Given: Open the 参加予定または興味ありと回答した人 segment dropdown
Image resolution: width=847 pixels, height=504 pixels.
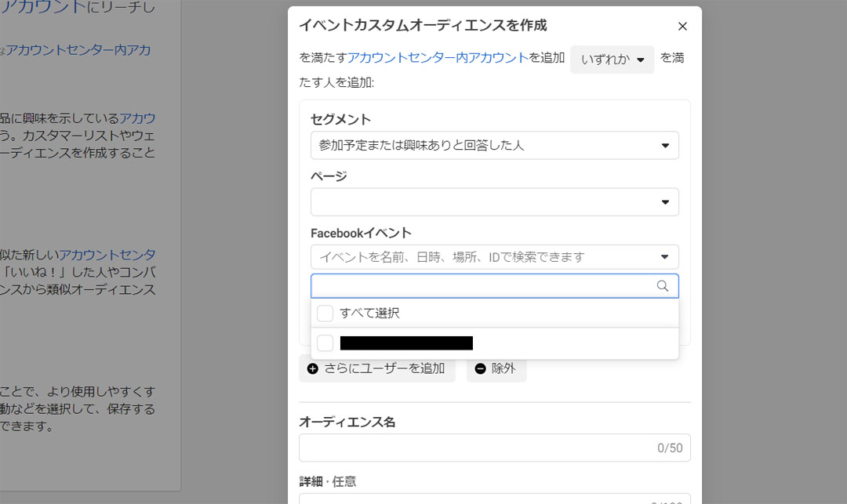Looking at the screenshot, I should pos(486,146).
